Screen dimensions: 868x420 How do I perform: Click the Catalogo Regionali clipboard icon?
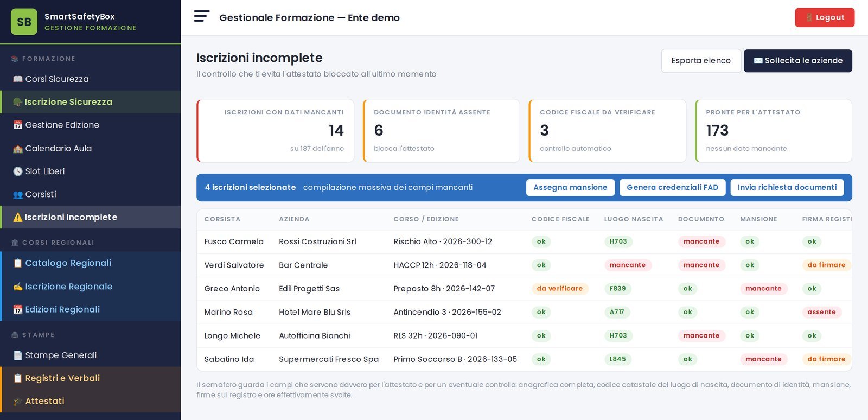click(18, 263)
